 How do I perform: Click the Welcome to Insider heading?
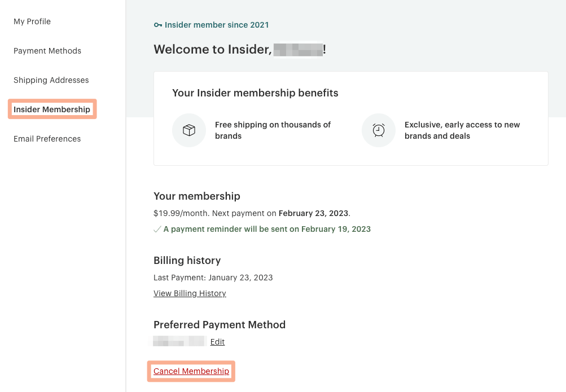point(213,50)
